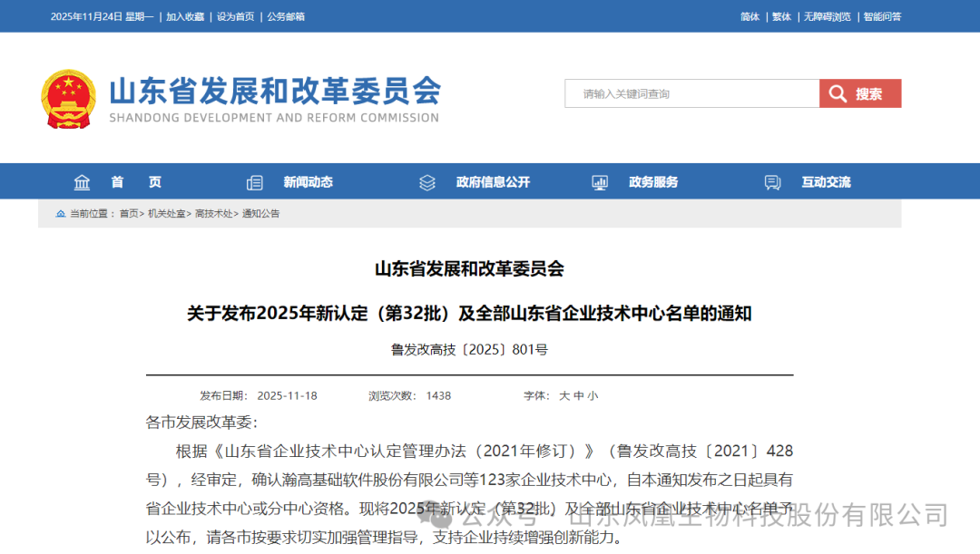Open 无障碍浏览 accessibility mode
Screen dimensions: 980x554
(827, 16)
